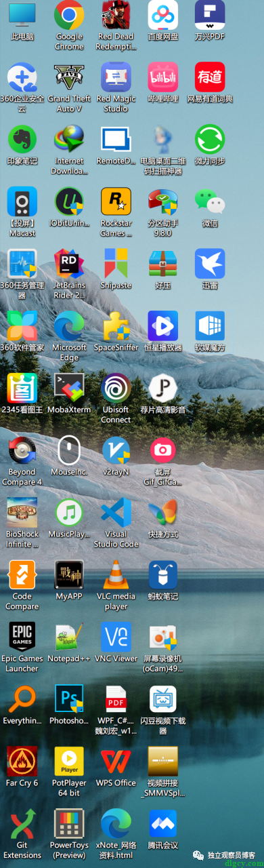Launch 好压 archive icon
Screen dimensions: 264x868
163,263
